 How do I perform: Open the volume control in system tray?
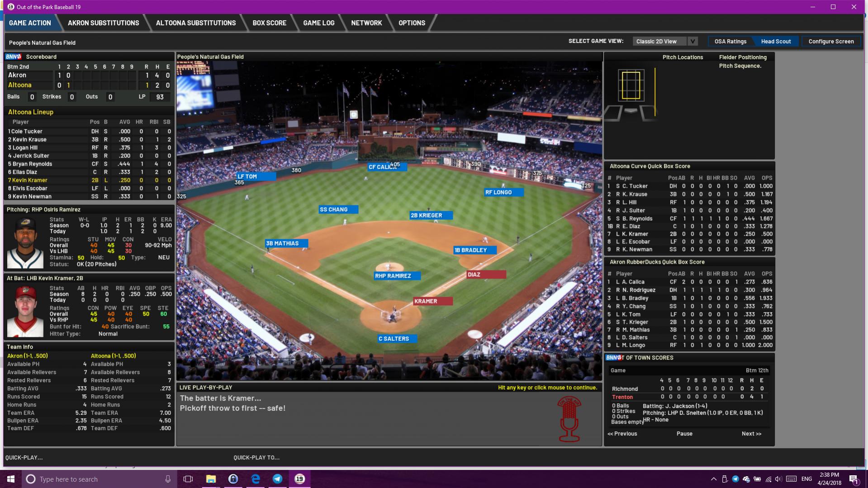point(778,479)
